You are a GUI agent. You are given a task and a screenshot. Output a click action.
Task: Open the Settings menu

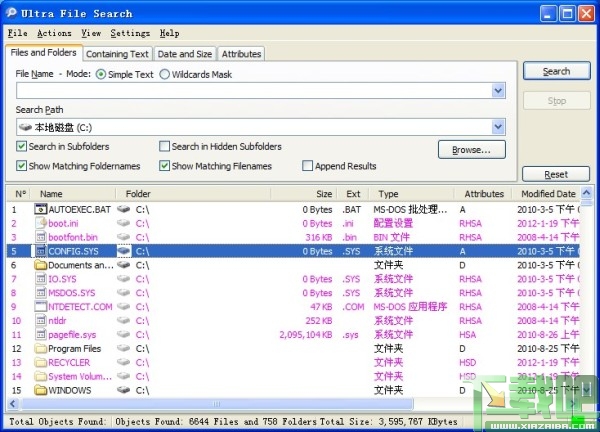pyautogui.click(x=130, y=33)
